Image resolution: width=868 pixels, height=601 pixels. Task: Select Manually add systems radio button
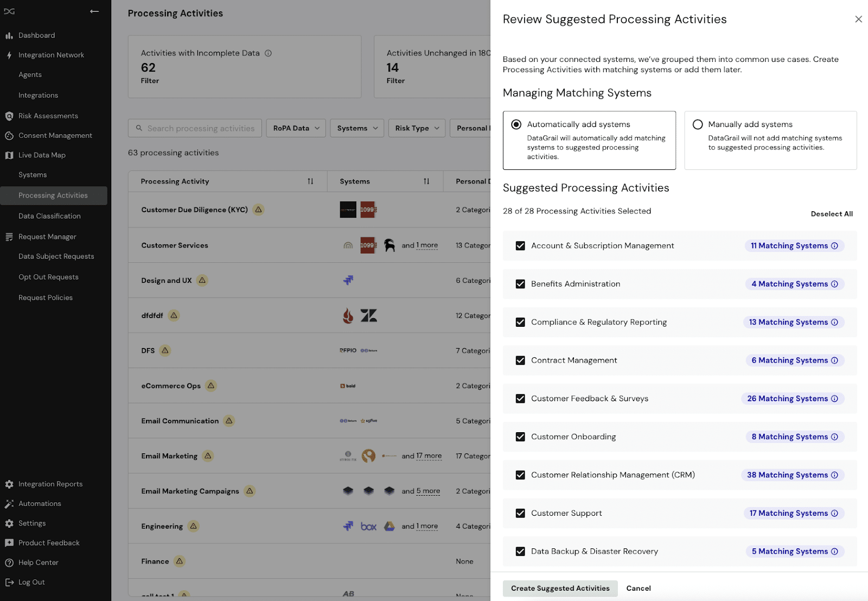(x=698, y=124)
